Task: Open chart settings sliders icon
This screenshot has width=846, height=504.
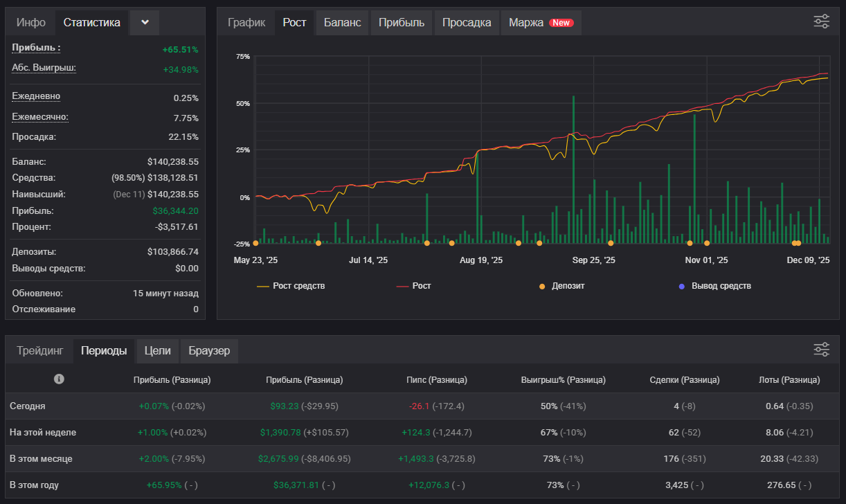Action: 821,21
